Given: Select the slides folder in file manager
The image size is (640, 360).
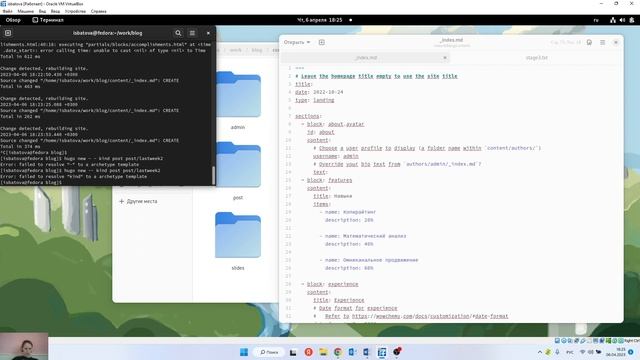Looking at the screenshot, I should (x=238, y=241).
